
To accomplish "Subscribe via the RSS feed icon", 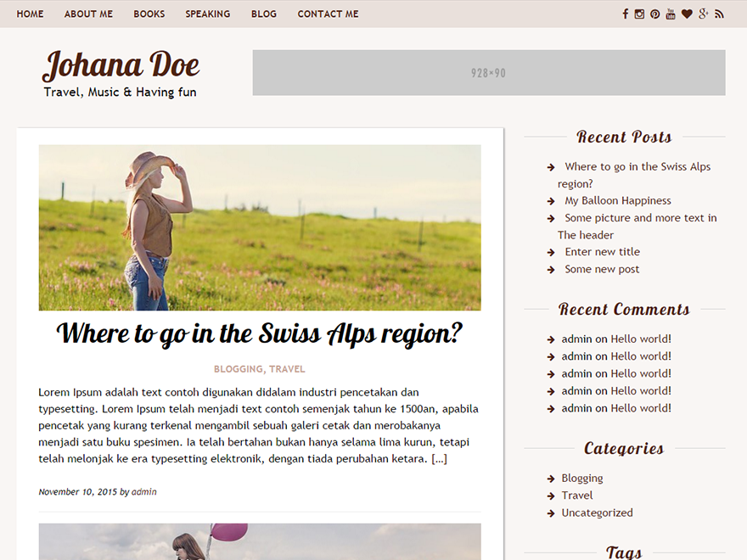I will tap(719, 14).
